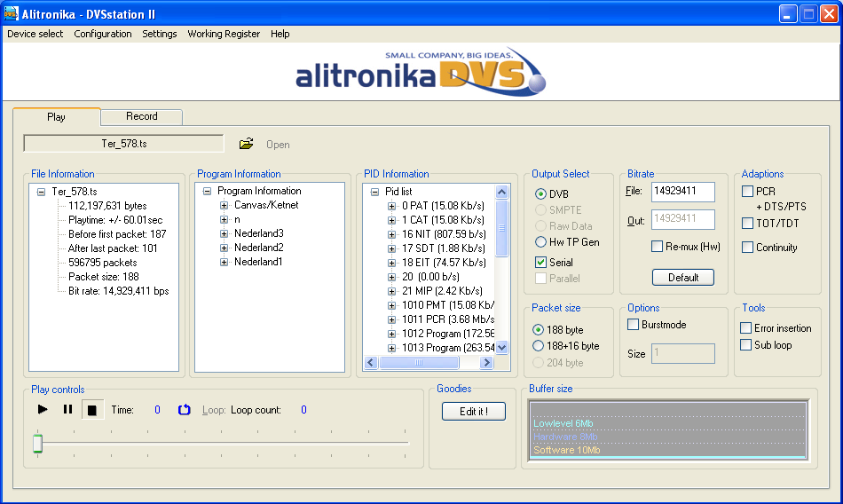
Task: Click the Default bitrate button
Action: [683, 278]
